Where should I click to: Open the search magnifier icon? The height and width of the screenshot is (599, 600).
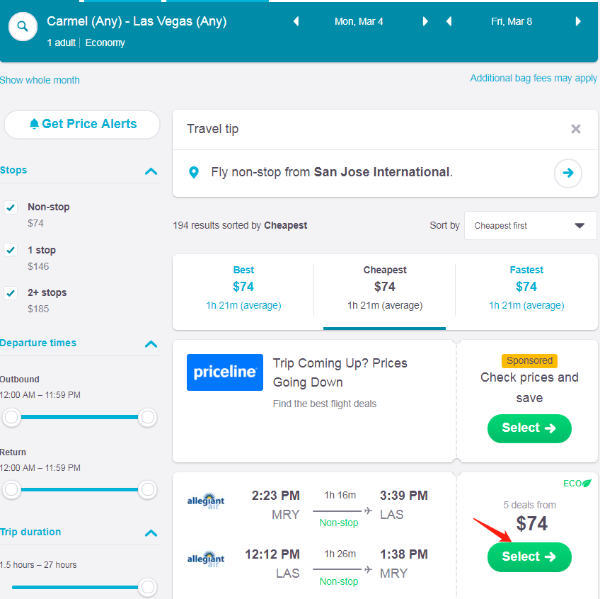[x=23, y=26]
